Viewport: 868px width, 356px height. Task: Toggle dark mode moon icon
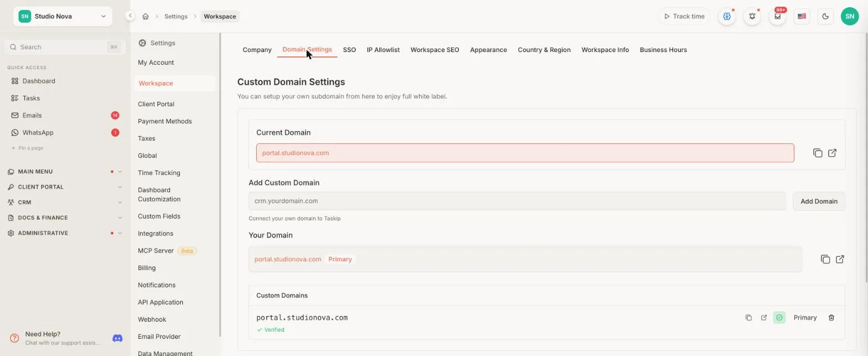[x=825, y=17]
